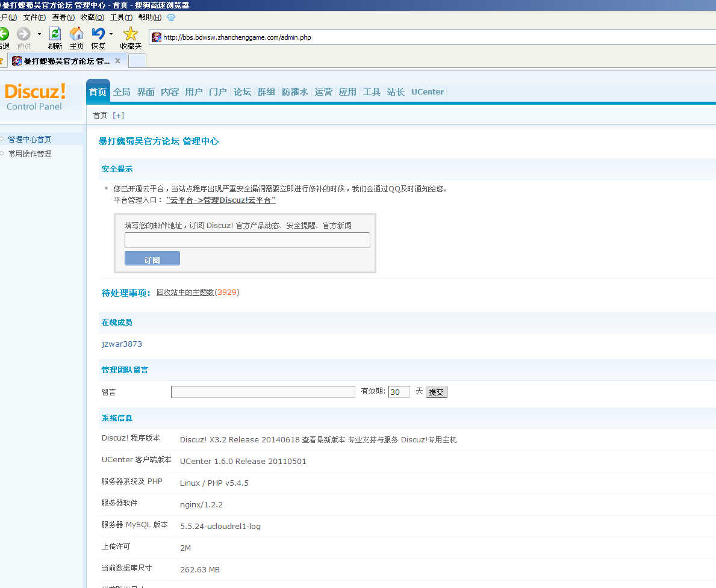Select 常用操作管理 in the sidebar
The image size is (716, 588).
(x=30, y=154)
